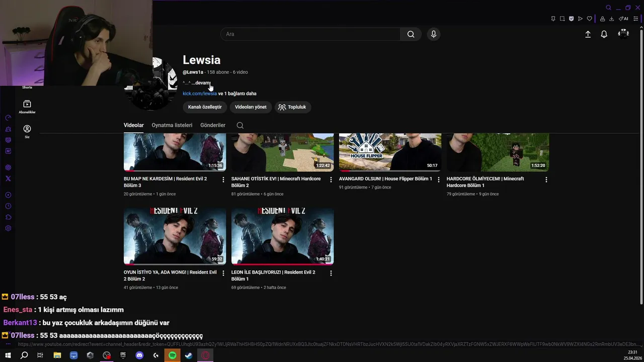Open the AI assistant button in toolbar
Screen dimensions: 644x362
coord(623,19)
